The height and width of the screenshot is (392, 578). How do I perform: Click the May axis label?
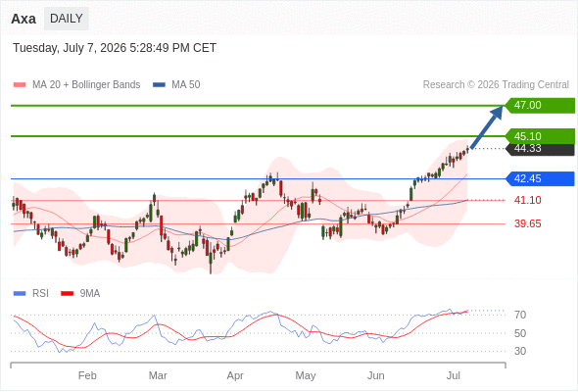306,375
